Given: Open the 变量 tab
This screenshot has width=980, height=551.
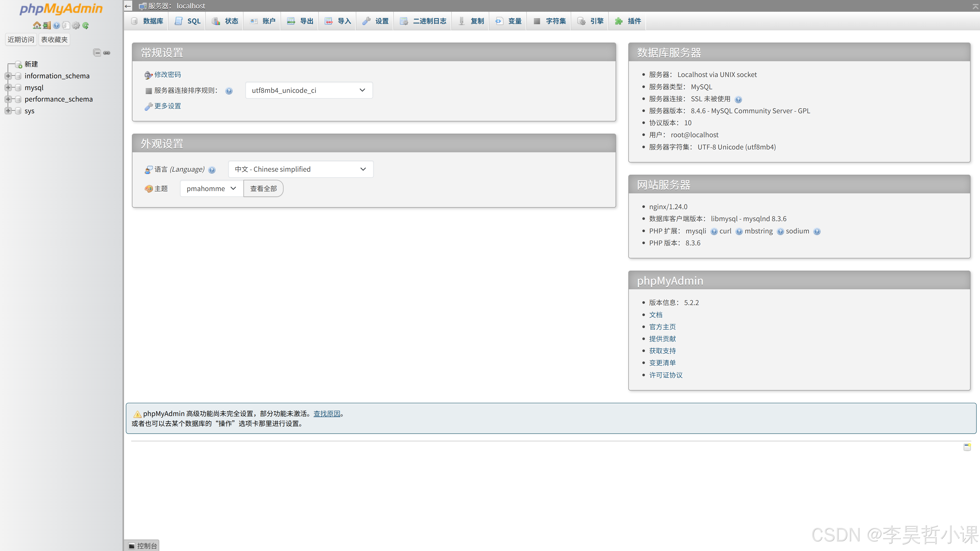Looking at the screenshot, I should pyautogui.click(x=508, y=21).
